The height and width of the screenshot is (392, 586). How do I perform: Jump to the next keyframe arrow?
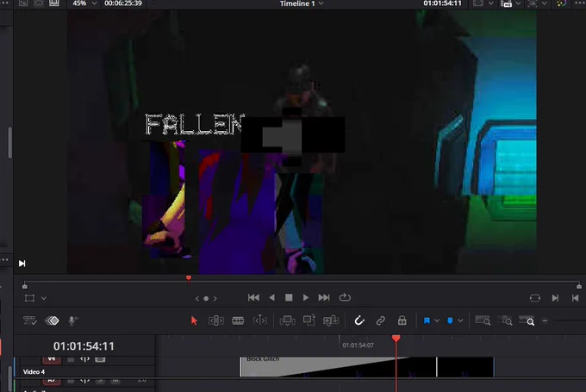pos(215,298)
